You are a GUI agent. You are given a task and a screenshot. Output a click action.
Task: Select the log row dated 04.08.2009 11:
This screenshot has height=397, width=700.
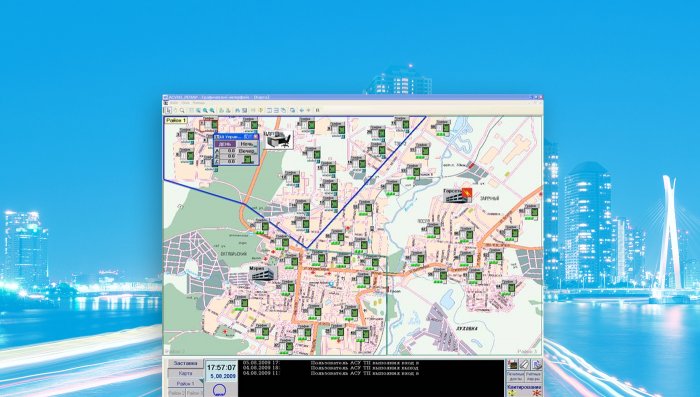(330, 373)
